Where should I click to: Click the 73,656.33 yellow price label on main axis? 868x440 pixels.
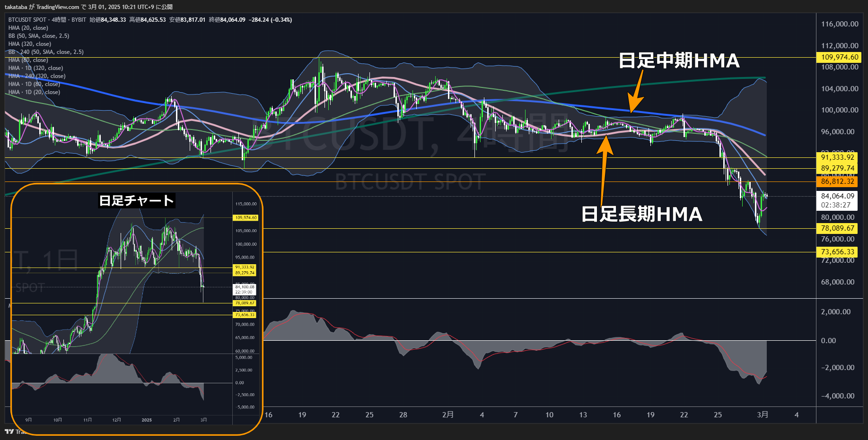[x=838, y=252]
